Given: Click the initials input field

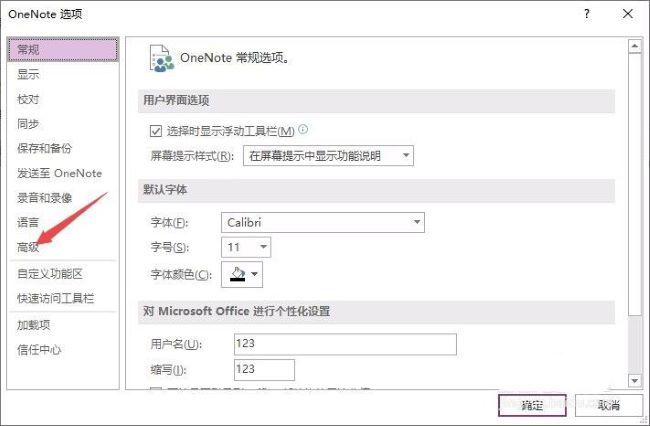Looking at the screenshot, I should (x=263, y=370).
